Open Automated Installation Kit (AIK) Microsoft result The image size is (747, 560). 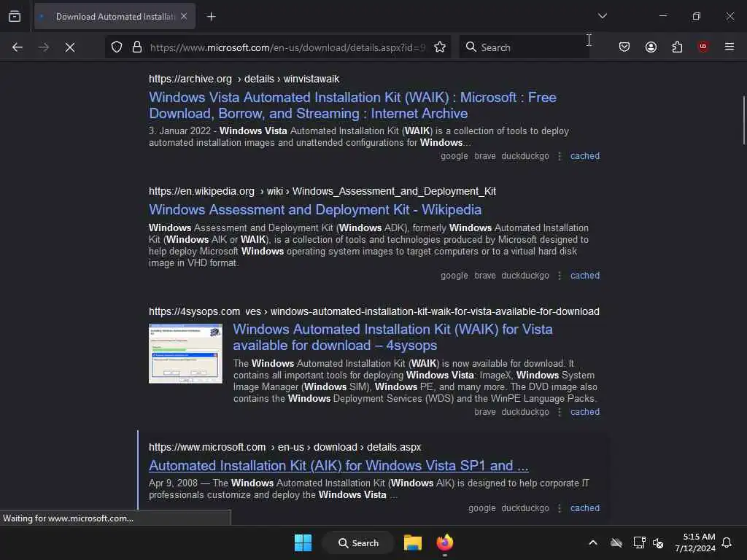click(x=338, y=465)
